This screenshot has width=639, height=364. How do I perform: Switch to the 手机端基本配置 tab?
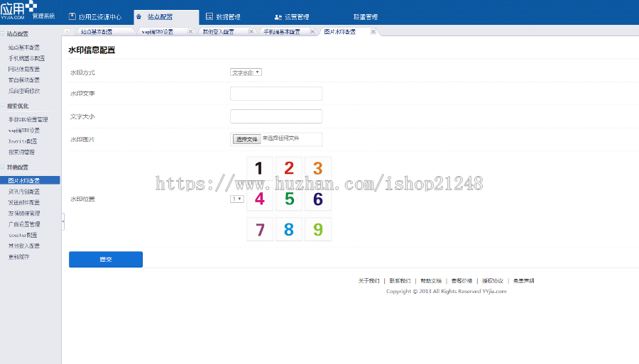[282, 32]
